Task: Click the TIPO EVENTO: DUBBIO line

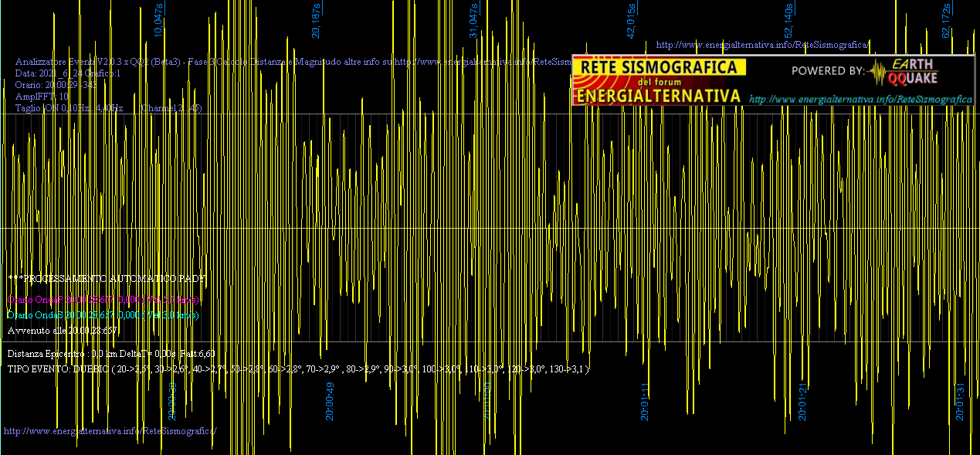Action: tap(298, 369)
